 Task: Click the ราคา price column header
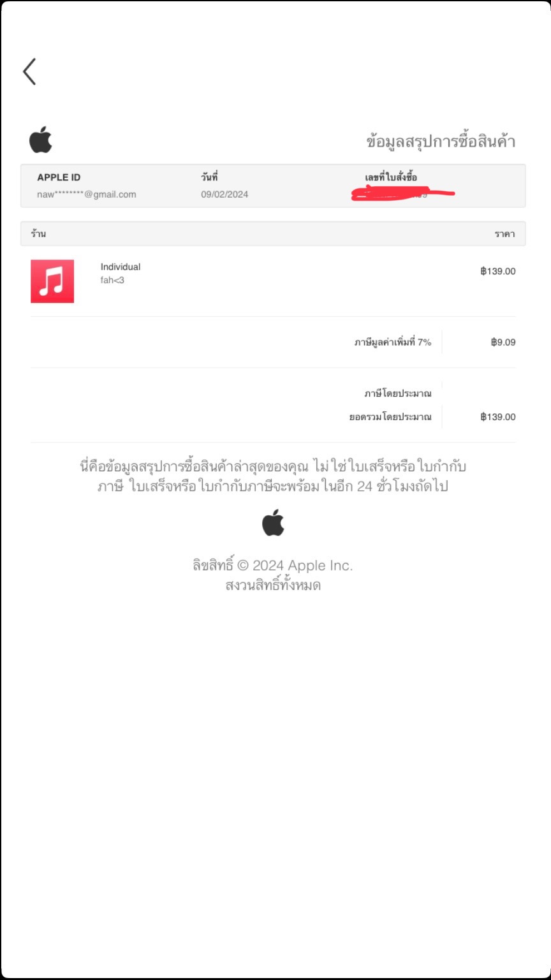tap(504, 234)
